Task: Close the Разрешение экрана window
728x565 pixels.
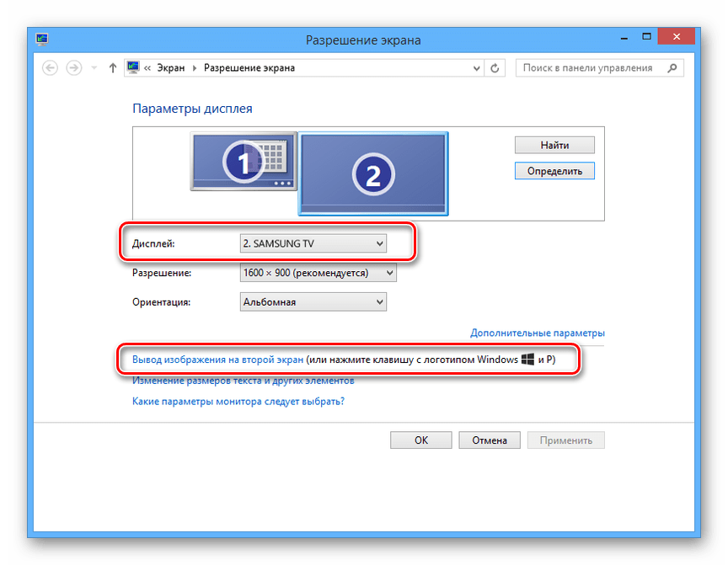Action: (677, 36)
